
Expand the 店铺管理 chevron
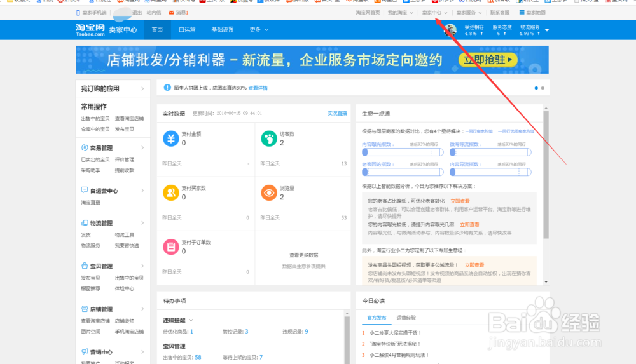click(142, 309)
